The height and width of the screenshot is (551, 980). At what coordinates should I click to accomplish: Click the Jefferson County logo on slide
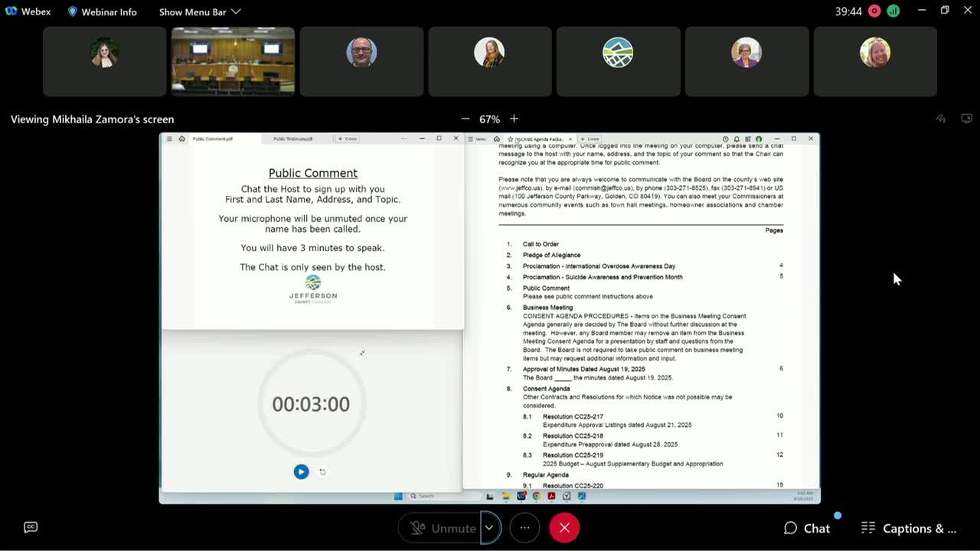tap(313, 289)
